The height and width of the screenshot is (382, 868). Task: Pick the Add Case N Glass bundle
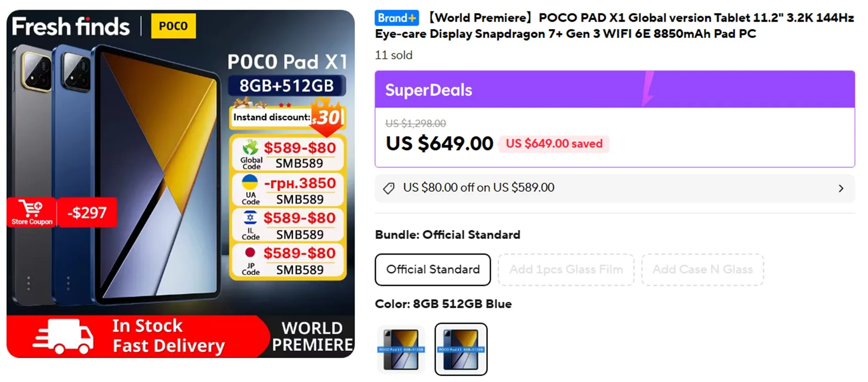click(703, 270)
